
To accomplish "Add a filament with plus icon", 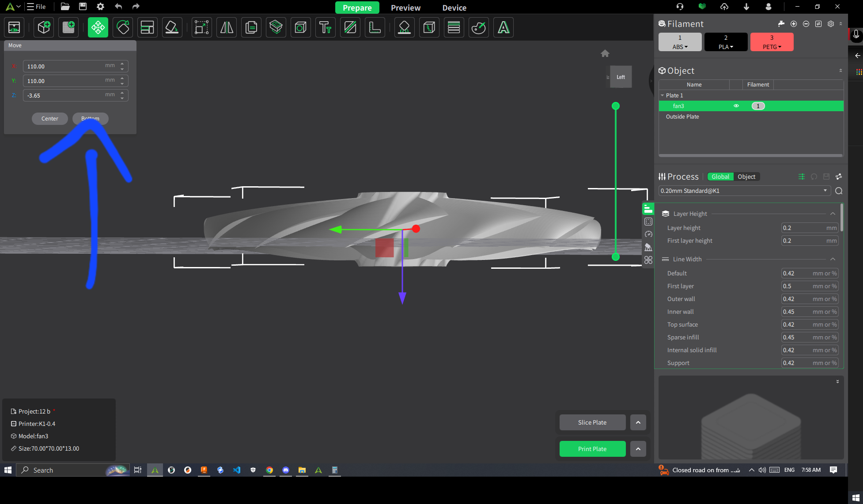I will coord(794,24).
